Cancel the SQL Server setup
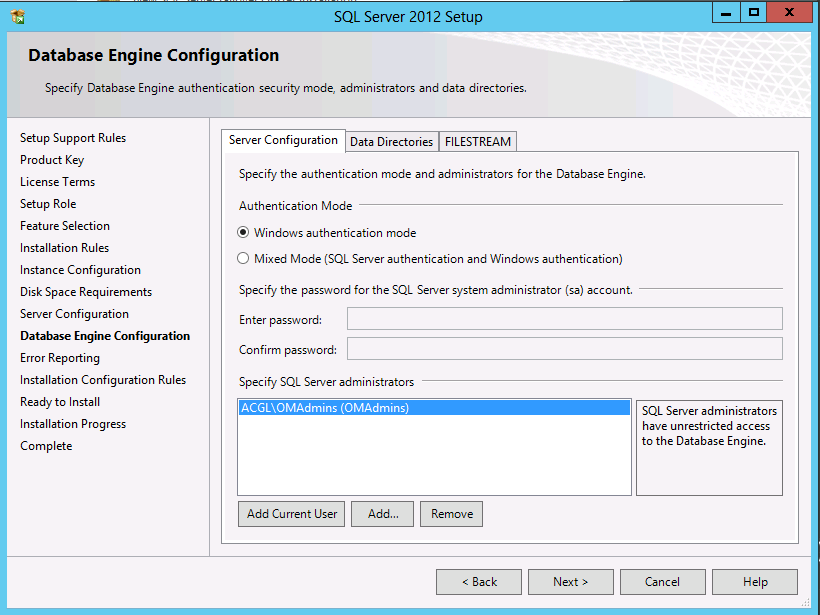The height and width of the screenshot is (615, 820). click(663, 582)
